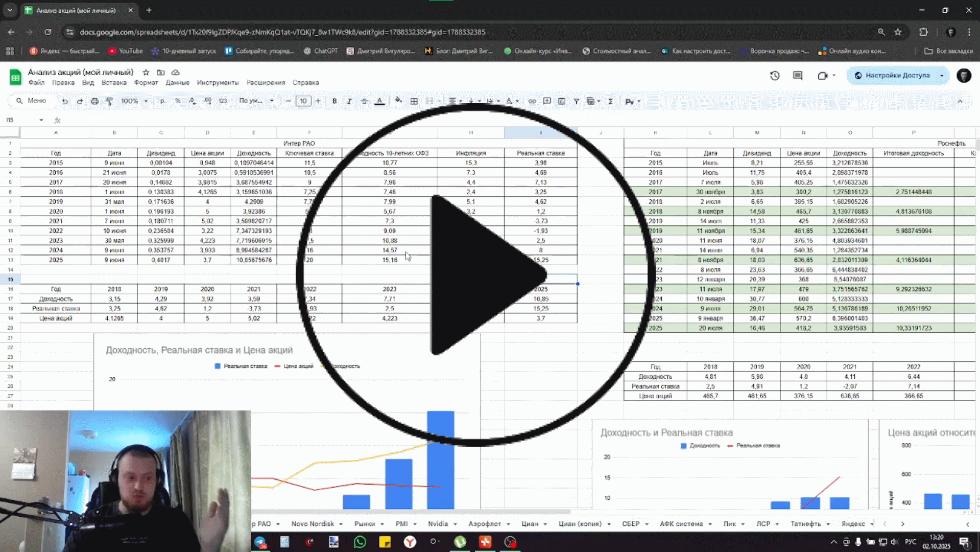Open the fill color bucket
Image resolution: width=980 pixels, height=552 pixels.
[x=398, y=101]
